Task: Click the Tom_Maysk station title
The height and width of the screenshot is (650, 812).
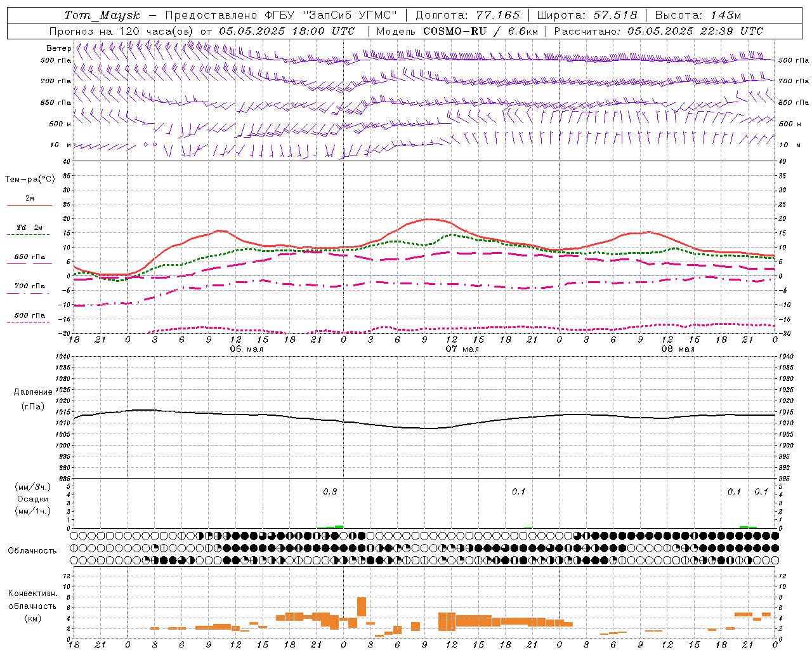Action: click(102, 15)
